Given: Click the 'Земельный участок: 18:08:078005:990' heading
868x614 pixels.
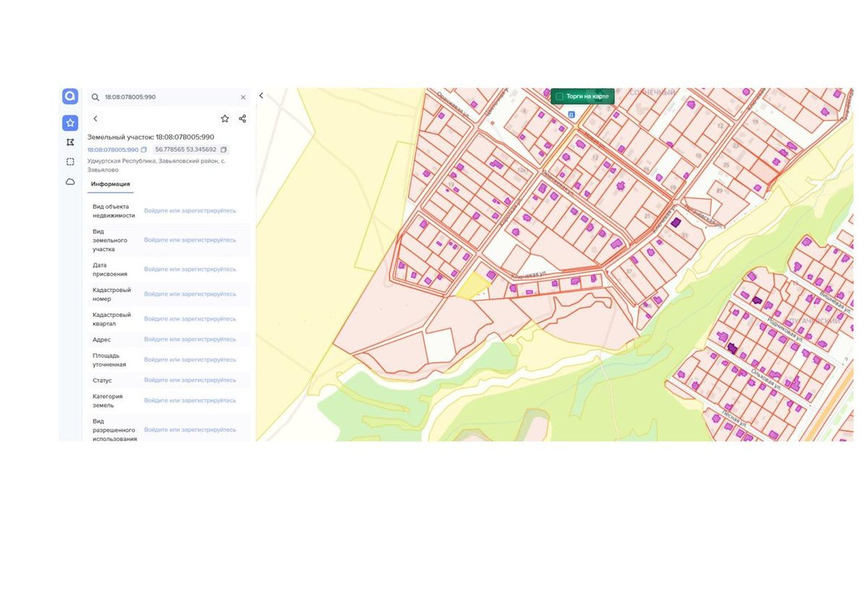Looking at the screenshot, I should coord(150,137).
